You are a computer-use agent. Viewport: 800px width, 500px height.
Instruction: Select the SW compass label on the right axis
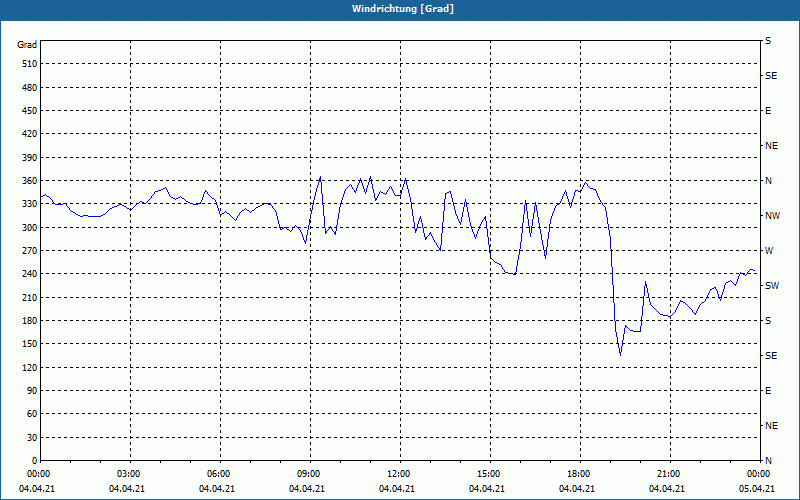coord(772,286)
